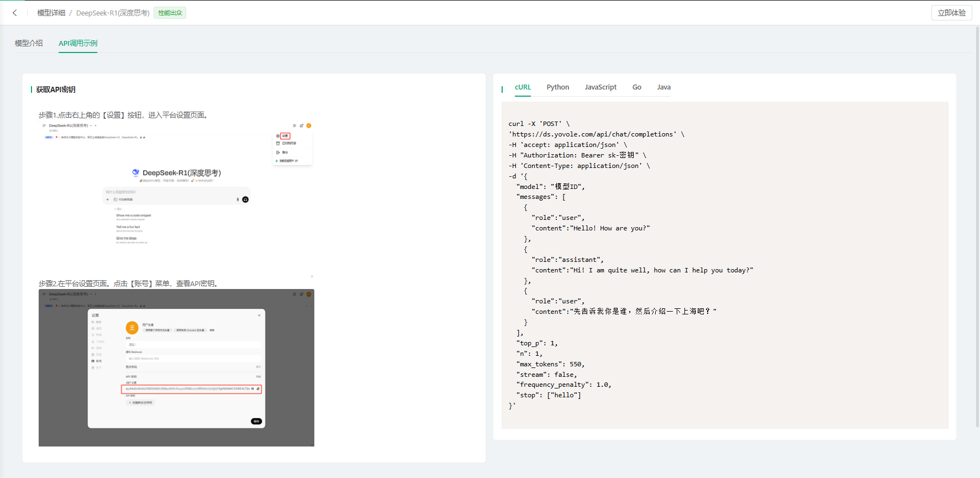Switch to the Python code tab

point(558,87)
